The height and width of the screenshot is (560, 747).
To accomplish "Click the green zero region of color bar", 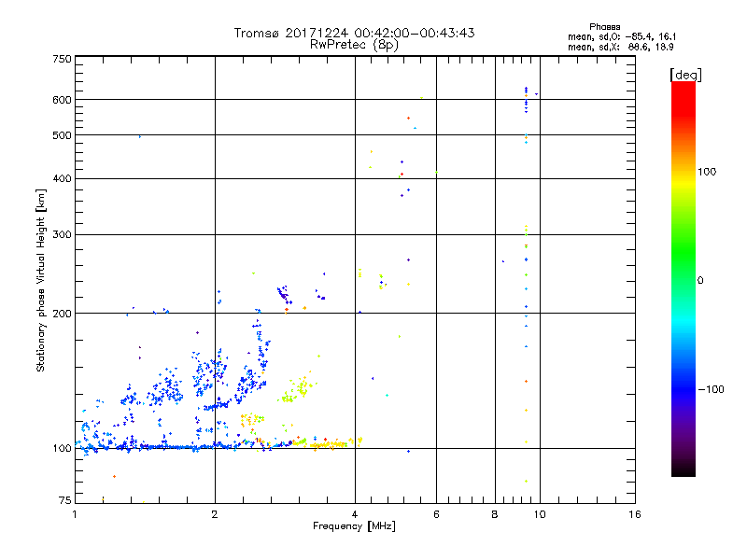I will [x=684, y=280].
